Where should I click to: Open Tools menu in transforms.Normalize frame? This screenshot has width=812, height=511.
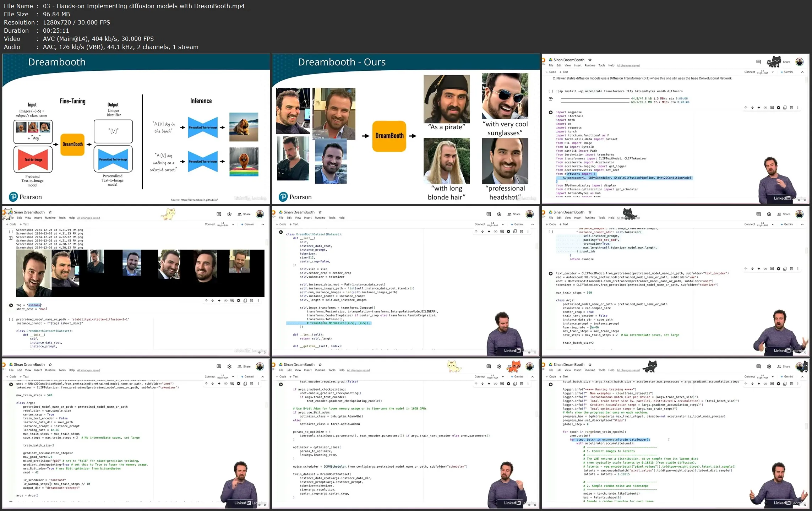(332, 218)
